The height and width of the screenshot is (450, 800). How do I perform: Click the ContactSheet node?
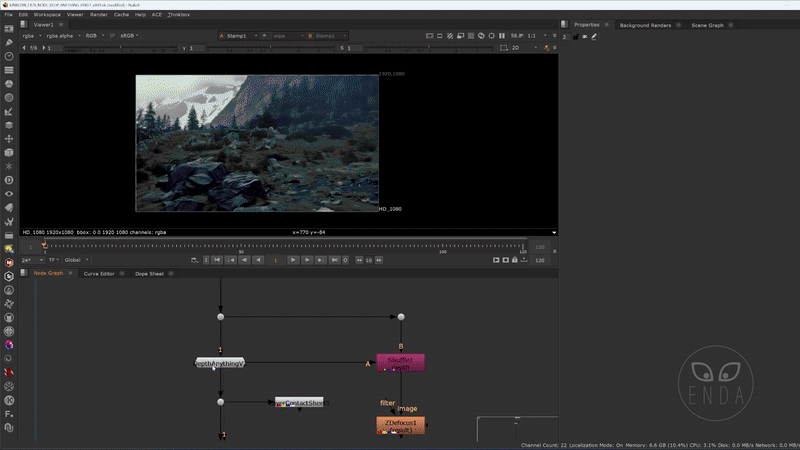pos(301,402)
